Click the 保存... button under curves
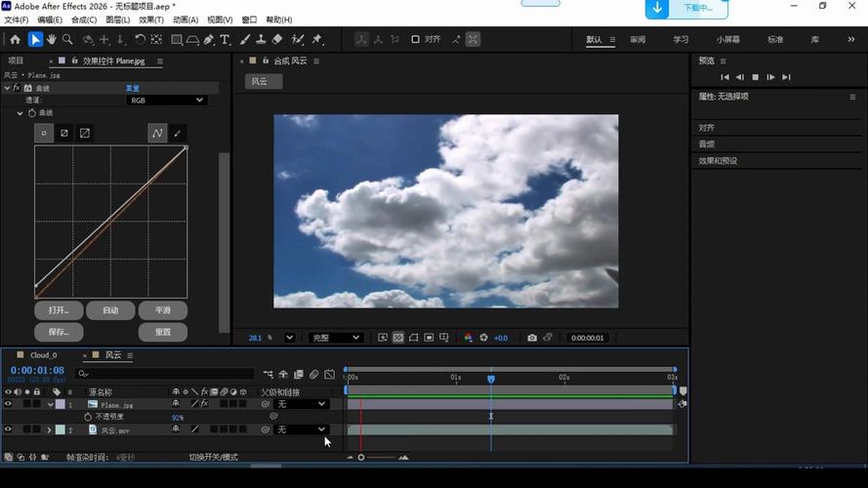 [x=59, y=332]
